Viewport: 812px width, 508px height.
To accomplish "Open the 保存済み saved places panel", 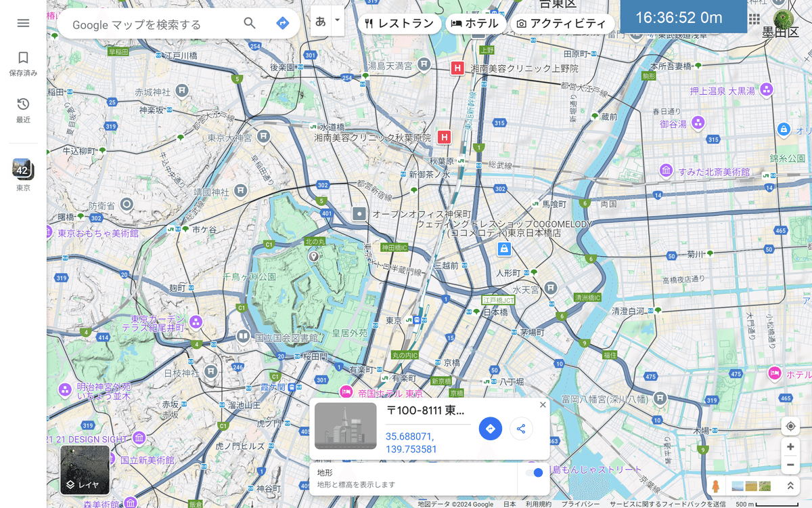I will [x=23, y=64].
